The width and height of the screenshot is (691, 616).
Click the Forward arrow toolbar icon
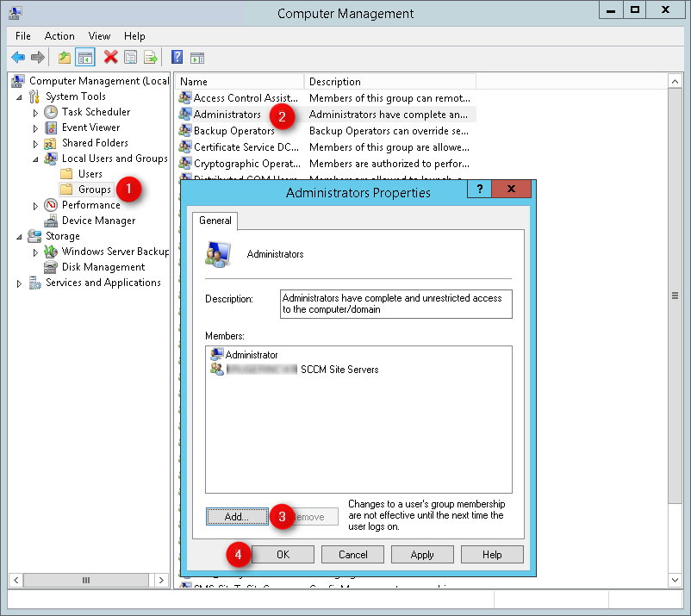pyautogui.click(x=38, y=57)
